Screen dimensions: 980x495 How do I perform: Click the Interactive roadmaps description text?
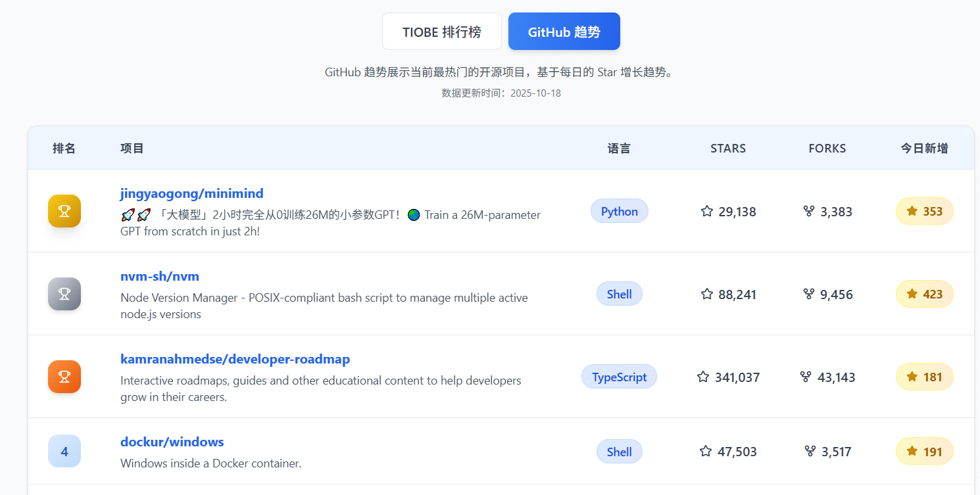(321, 389)
